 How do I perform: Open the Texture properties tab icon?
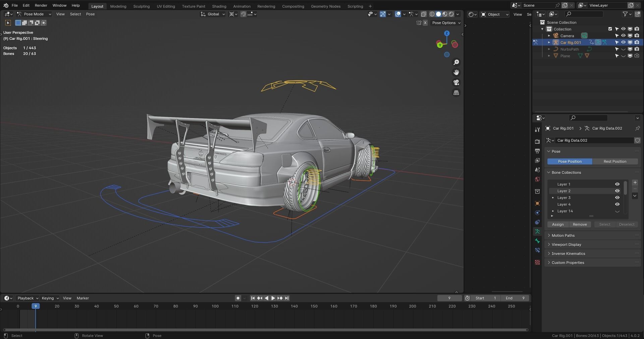(537, 262)
